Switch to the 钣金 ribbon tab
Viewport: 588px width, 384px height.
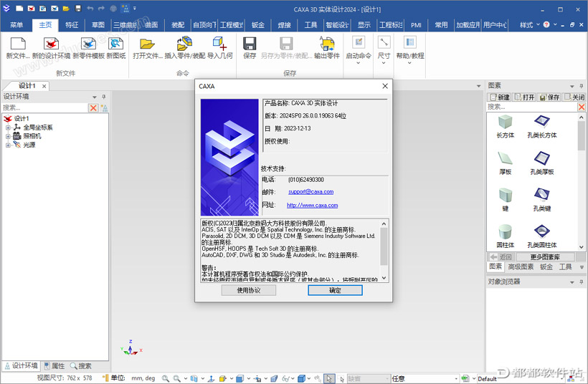coord(258,25)
